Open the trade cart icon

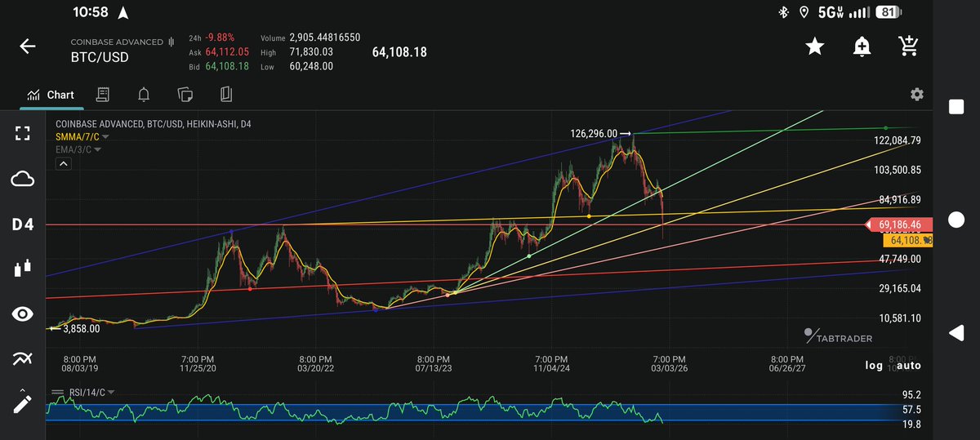(x=908, y=47)
